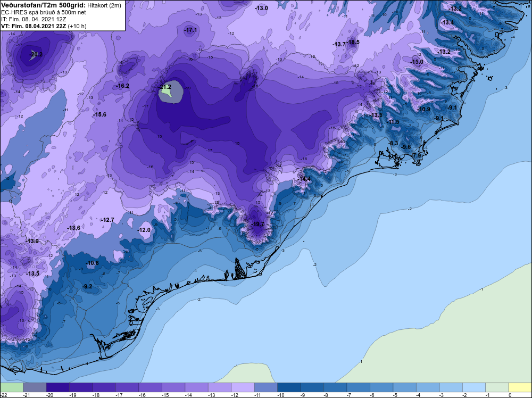Click the -4 light blue legend swatch
The width and height of the screenshot is (532, 398).
tap(428, 387)
